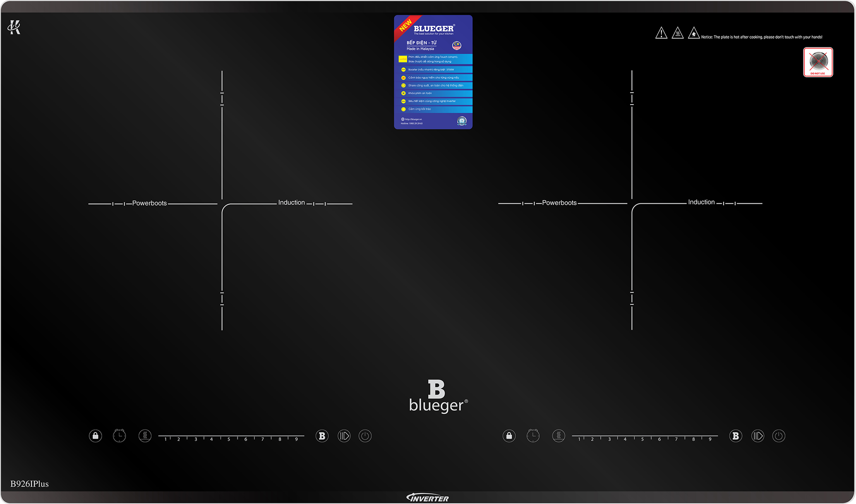This screenshot has width=856, height=504.
Task: Set right zone slider to level 1
Action: (x=579, y=439)
